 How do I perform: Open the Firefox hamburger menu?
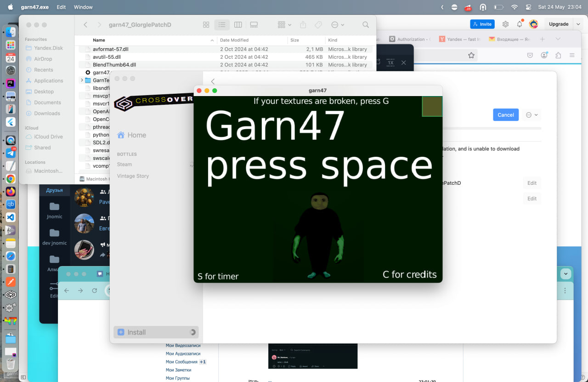point(572,55)
